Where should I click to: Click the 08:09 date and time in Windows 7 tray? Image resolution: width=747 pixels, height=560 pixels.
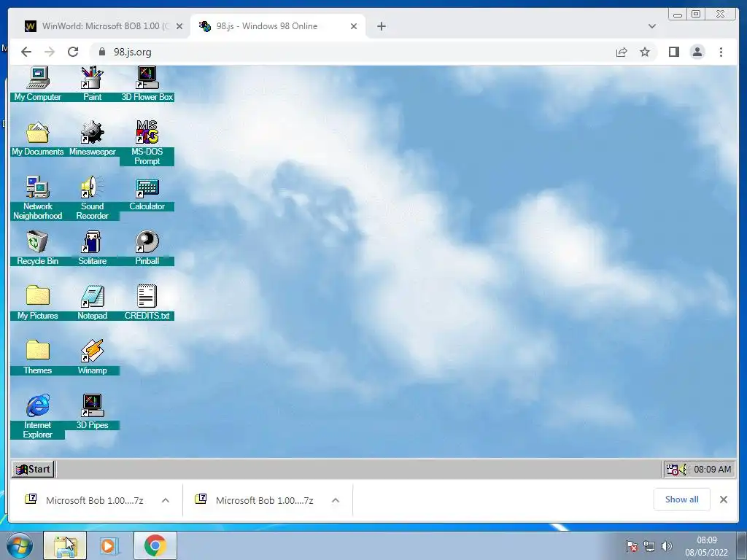[x=707, y=546]
